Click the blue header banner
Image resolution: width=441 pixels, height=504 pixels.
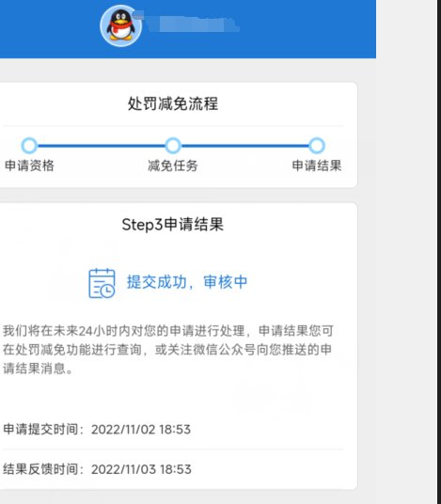pos(188,29)
